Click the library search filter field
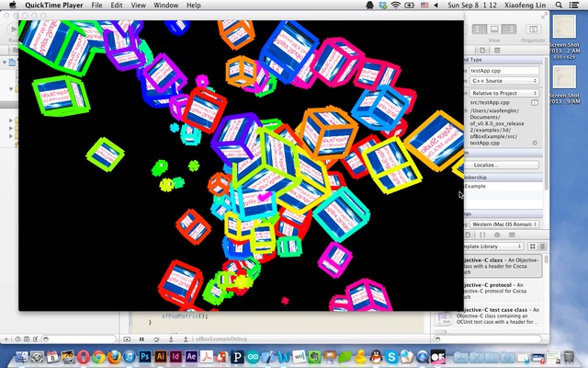The height and width of the screenshot is (368, 588). (x=488, y=339)
